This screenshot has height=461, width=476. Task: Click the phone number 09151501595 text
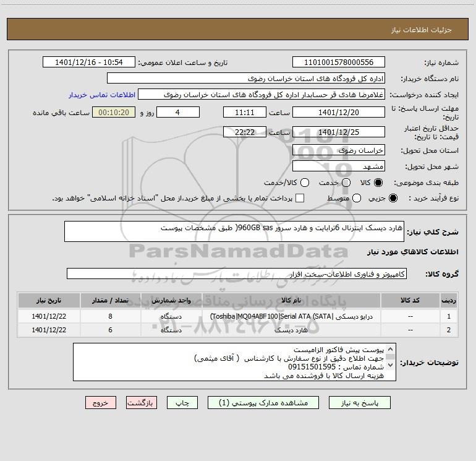point(312,367)
